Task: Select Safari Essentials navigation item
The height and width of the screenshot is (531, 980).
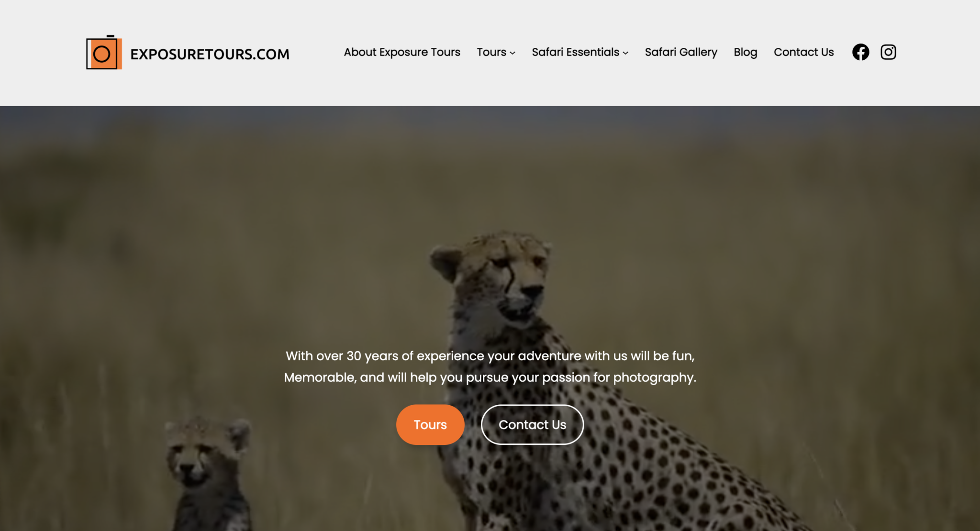Action: click(x=576, y=52)
